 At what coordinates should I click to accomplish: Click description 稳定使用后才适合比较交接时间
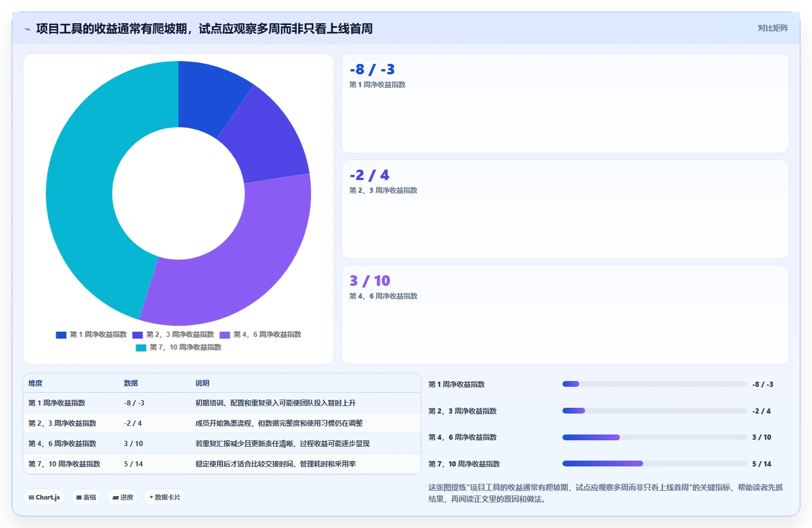(275, 464)
